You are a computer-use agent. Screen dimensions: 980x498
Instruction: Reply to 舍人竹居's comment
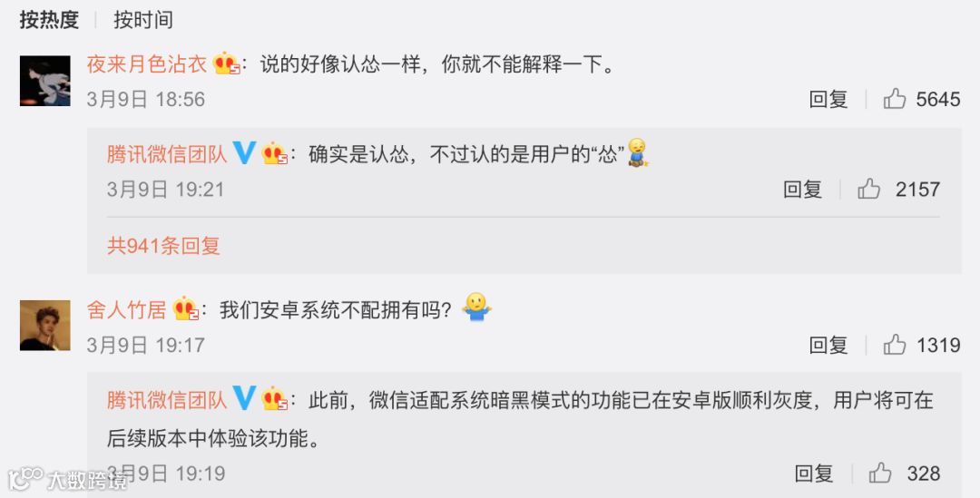click(828, 345)
